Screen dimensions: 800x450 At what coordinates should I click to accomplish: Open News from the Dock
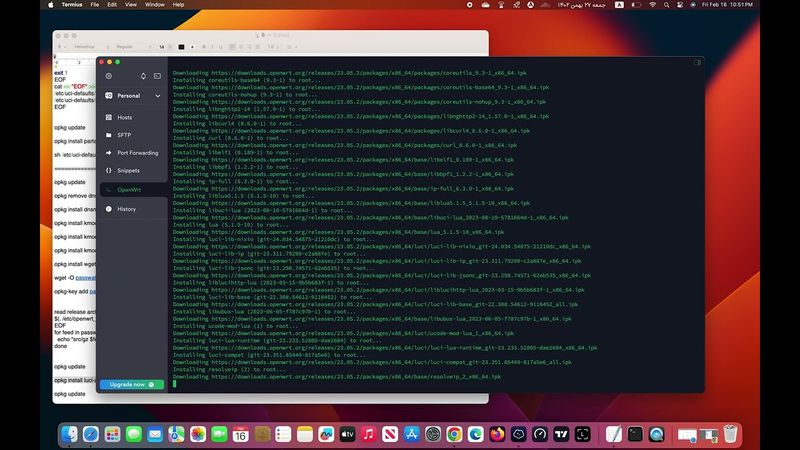[390, 434]
